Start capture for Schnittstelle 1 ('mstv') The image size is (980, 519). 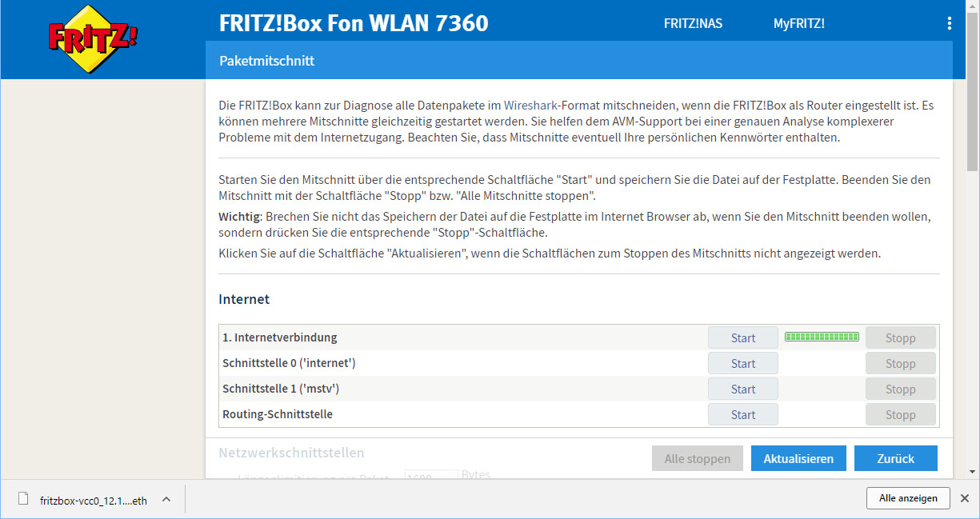point(742,389)
